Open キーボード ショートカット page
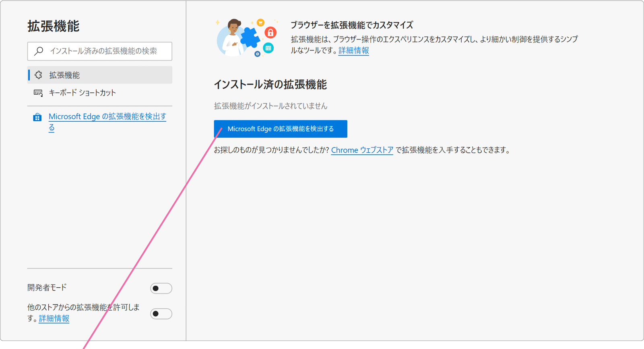The image size is (644, 349). 100,93
